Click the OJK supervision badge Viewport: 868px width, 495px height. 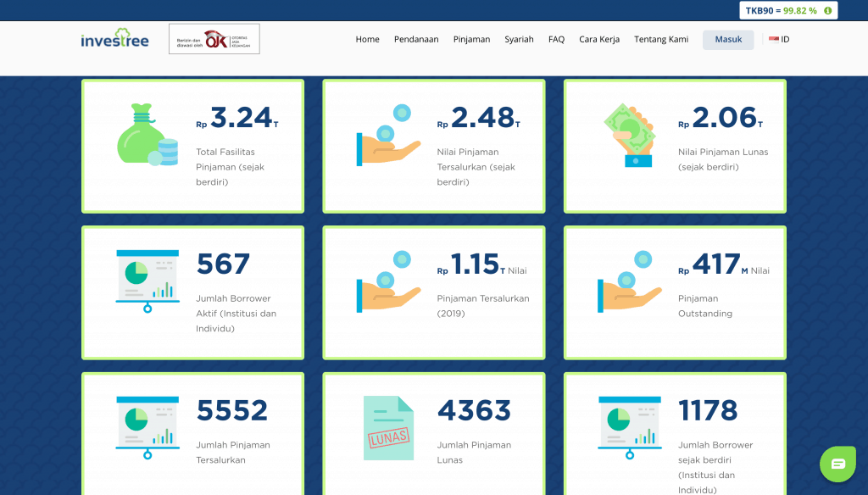pos(214,39)
